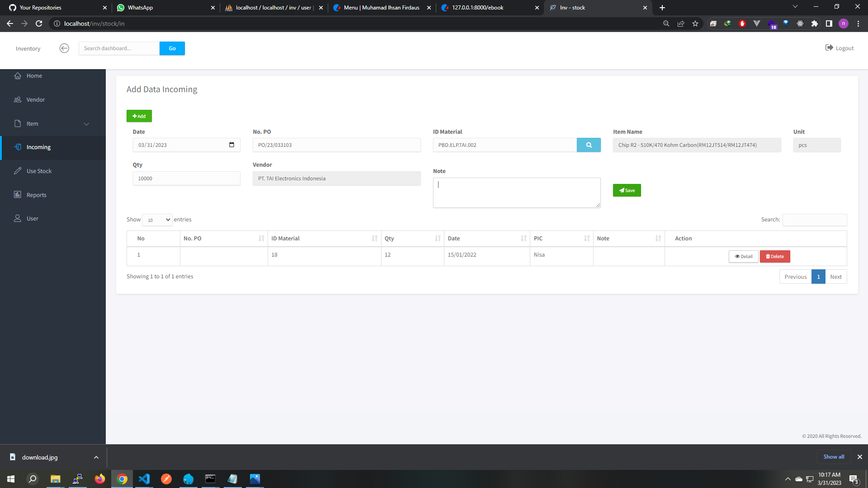Click the green Add button
Screen dimensions: 868x488
coord(139,116)
